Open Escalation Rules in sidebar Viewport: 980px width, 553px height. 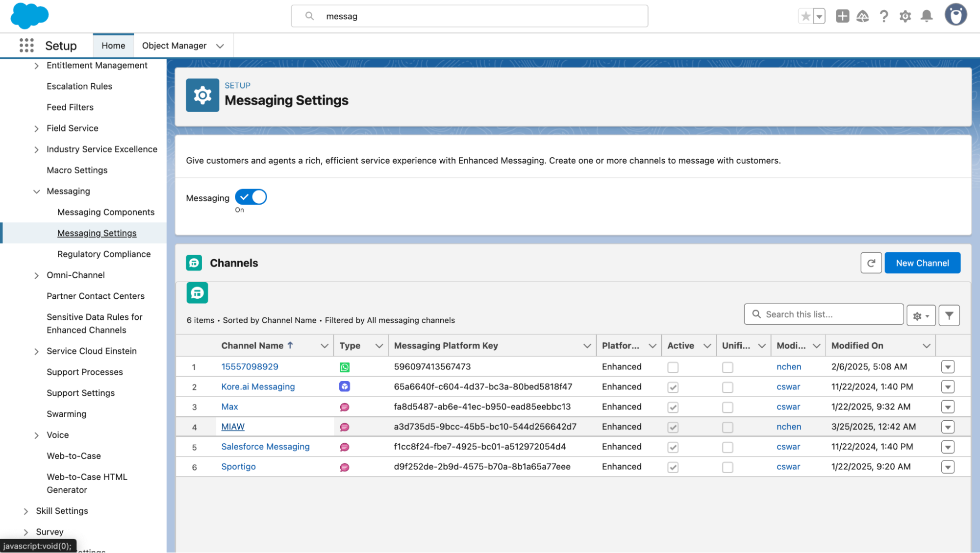point(79,86)
